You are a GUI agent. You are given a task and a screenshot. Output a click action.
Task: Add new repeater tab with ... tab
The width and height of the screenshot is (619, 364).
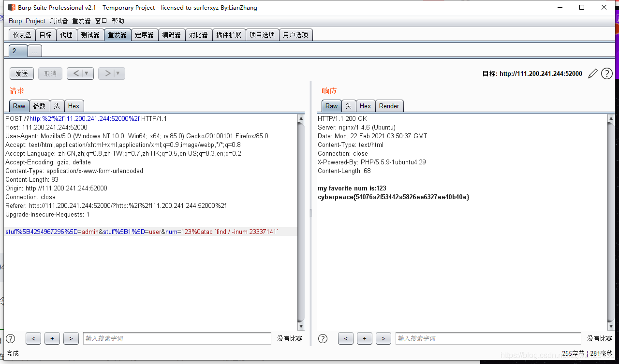pyautogui.click(x=35, y=51)
